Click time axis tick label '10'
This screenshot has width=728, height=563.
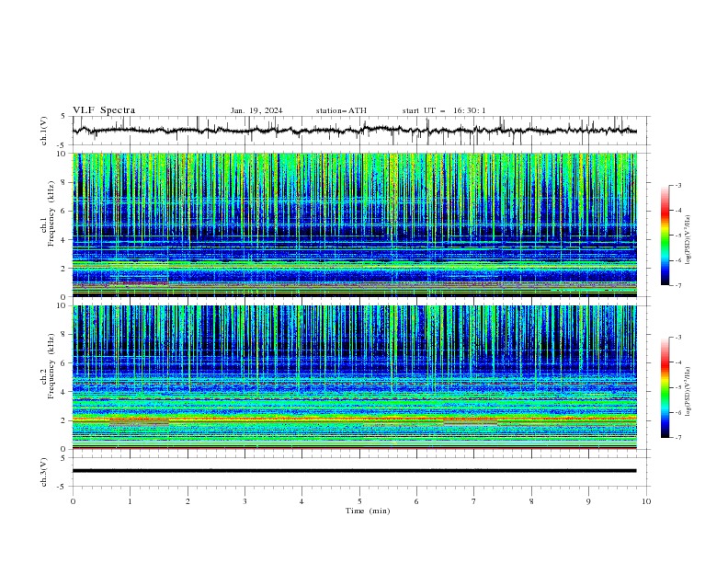tap(646, 501)
